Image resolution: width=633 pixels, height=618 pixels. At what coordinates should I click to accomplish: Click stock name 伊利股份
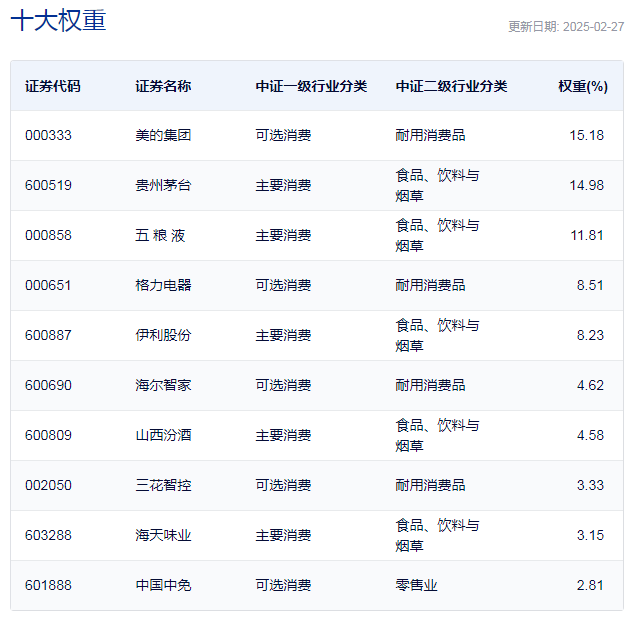pyautogui.click(x=163, y=335)
